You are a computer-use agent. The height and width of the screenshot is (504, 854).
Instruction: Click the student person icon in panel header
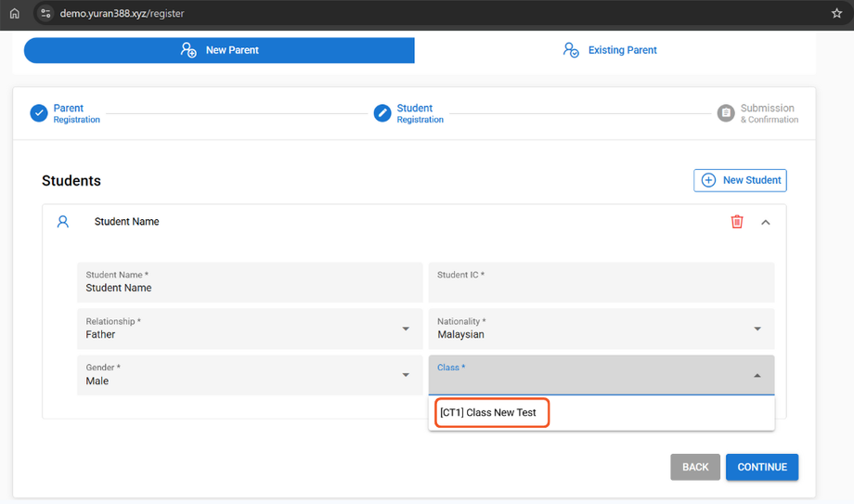[63, 222]
